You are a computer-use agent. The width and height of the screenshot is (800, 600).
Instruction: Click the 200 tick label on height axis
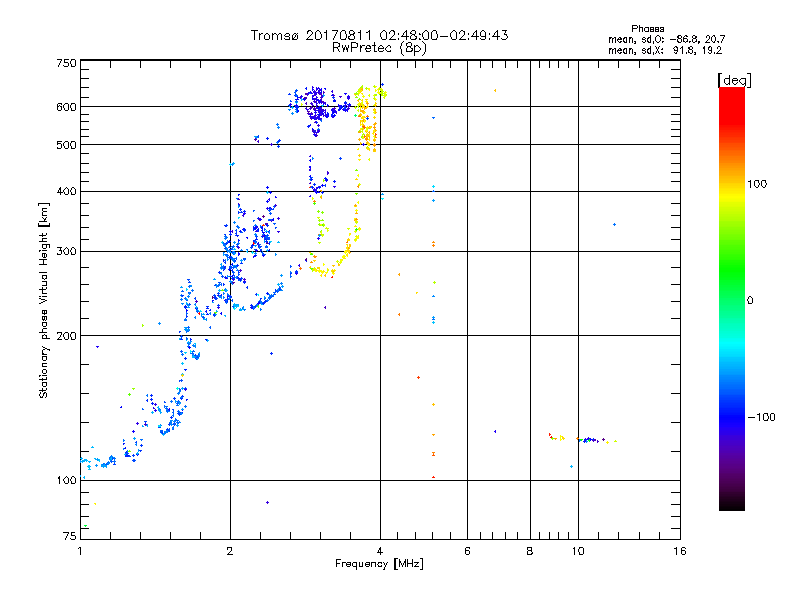66,336
